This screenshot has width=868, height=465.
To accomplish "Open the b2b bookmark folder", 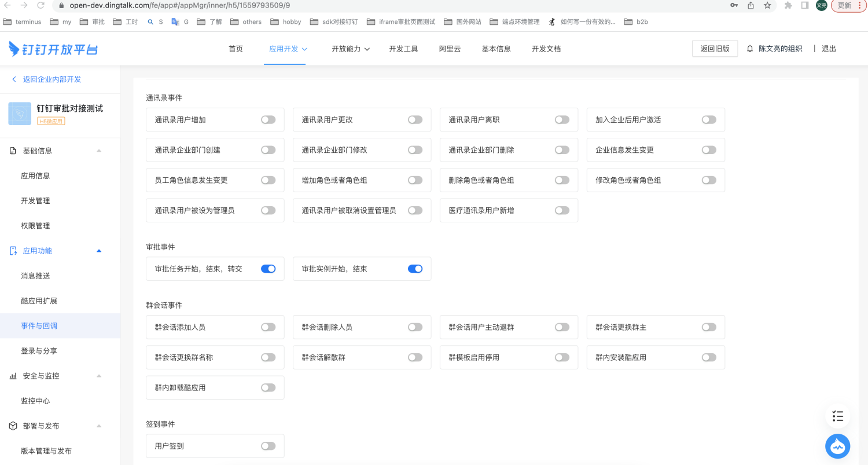I will pos(636,22).
